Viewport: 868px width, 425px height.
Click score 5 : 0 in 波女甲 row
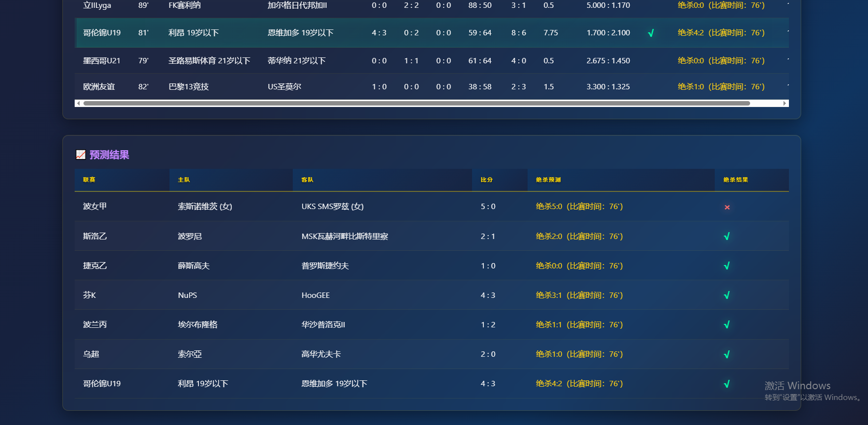(488, 207)
